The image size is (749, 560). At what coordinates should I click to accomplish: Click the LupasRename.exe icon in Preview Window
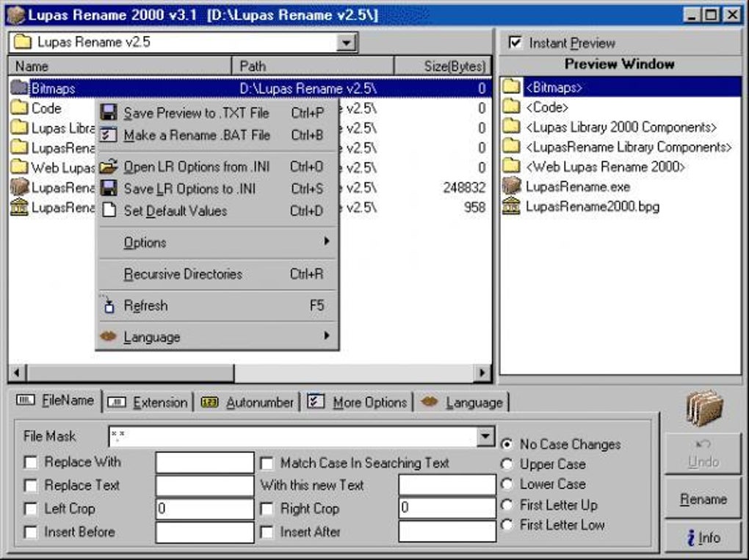(x=511, y=186)
